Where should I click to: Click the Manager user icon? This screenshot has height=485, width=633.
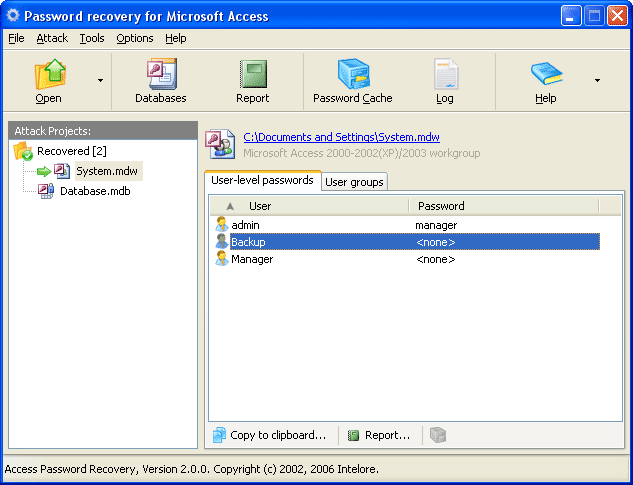click(x=222, y=258)
